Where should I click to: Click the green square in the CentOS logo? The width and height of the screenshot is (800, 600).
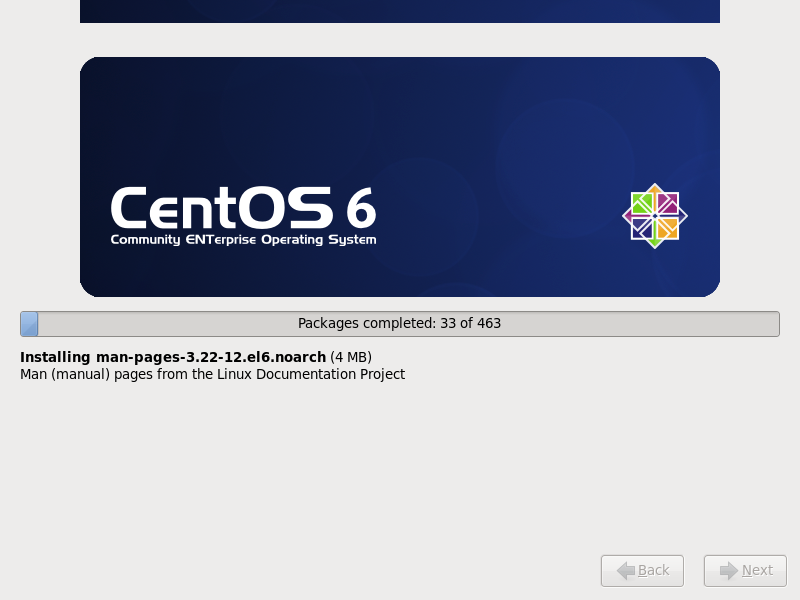point(642,203)
